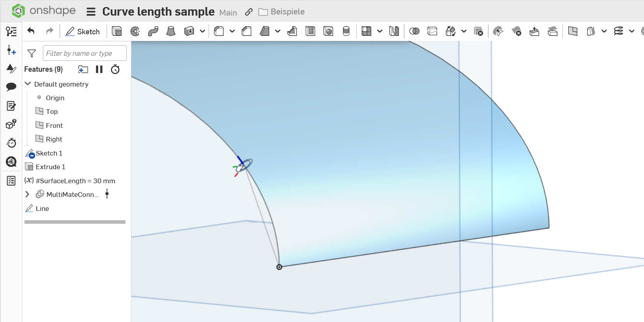Collapse the Default geometry group
Image resolution: width=644 pixels, height=322 pixels.
click(x=28, y=84)
